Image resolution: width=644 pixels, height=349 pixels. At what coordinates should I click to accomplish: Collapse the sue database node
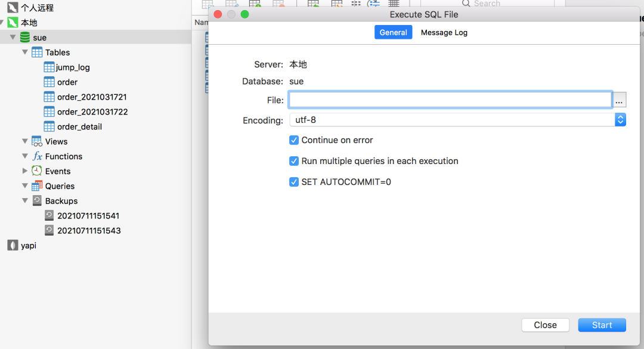pos(13,38)
